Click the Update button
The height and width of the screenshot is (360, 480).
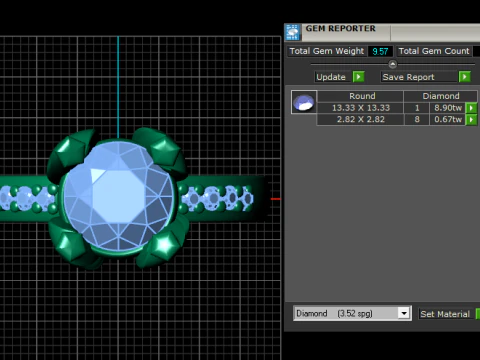[x=333, y=77]
